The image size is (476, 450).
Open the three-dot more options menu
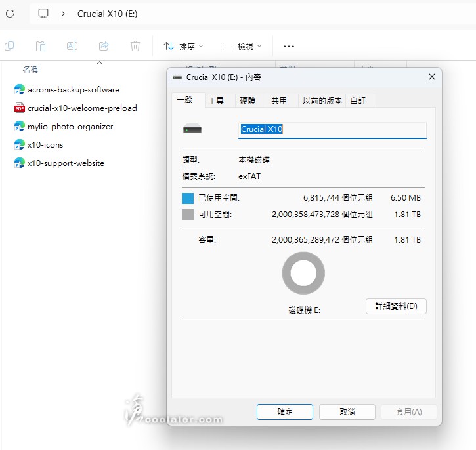click(289, 47)
